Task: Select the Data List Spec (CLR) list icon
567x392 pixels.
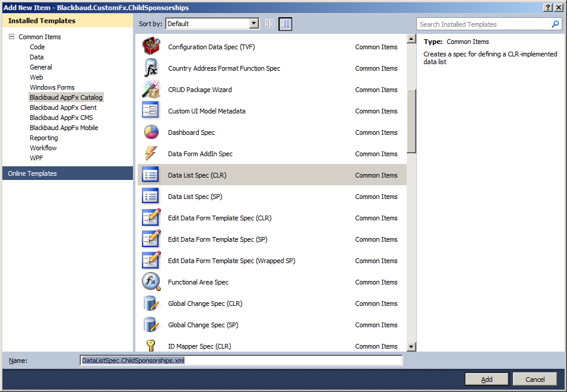Action: pos(150,175)
